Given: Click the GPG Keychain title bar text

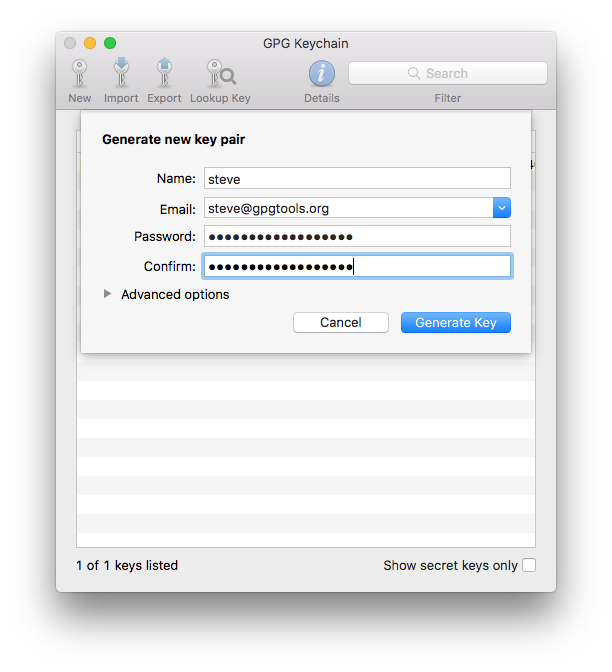Looking at the screenshot, I should click(x=306, y=44).
